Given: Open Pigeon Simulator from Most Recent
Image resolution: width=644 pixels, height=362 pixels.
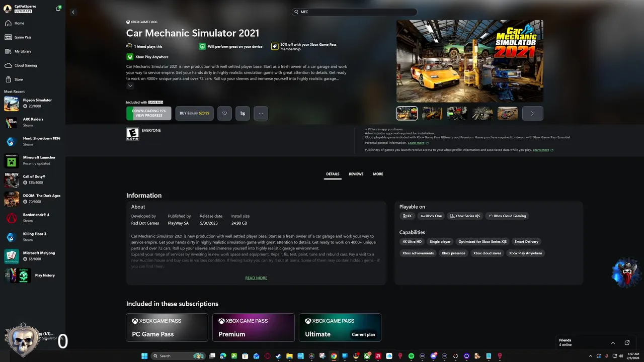Looking at the screenshot, I should click(x=33, y=103).
